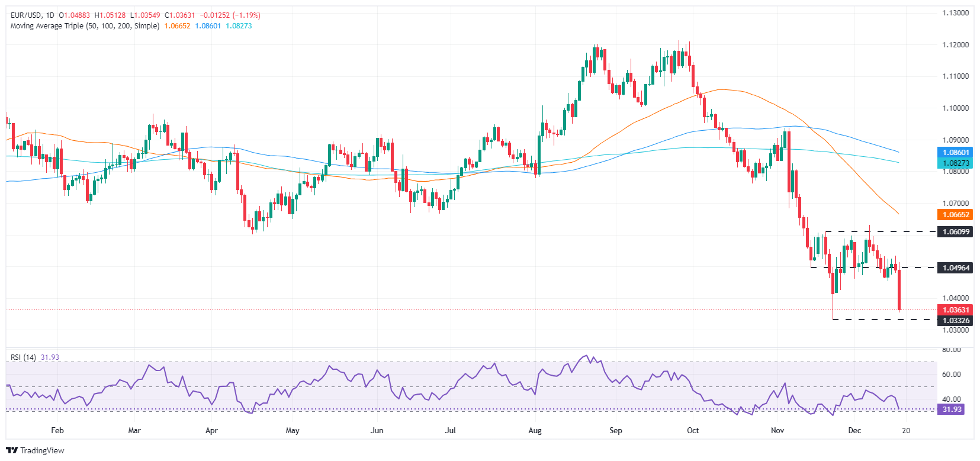The width and height of the screenshot is (980, 461).
Task: Select the 1.04964 dashed level label
Action: 956,268
